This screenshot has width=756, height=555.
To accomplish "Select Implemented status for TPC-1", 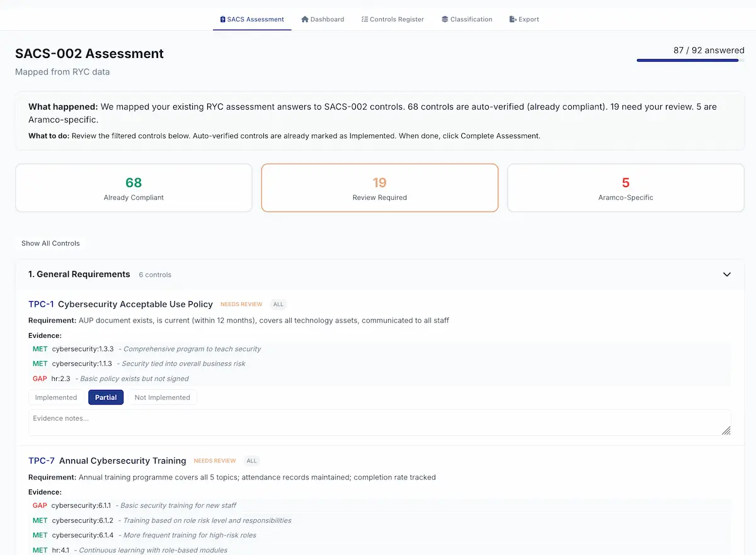I will (x=55, y=397).
